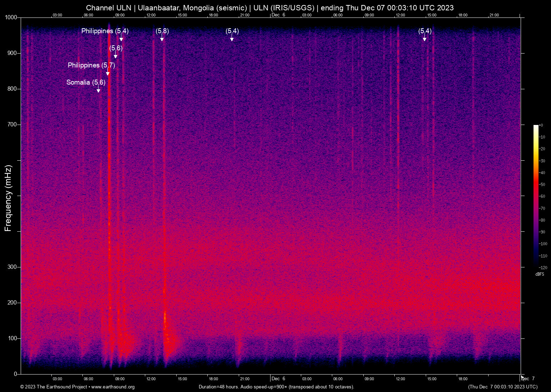Click the "dBFS" unit label
The width and height of the screenshot is (551, 392).
click(x=540, y=274)
